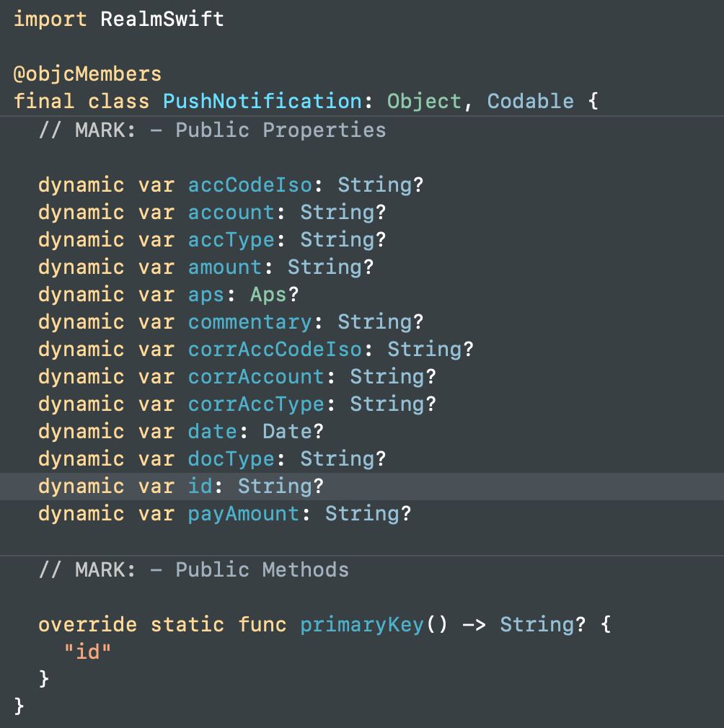
Task: Click the id property in highlighted line
Action: pyautogui.click(x=200, y=486)
